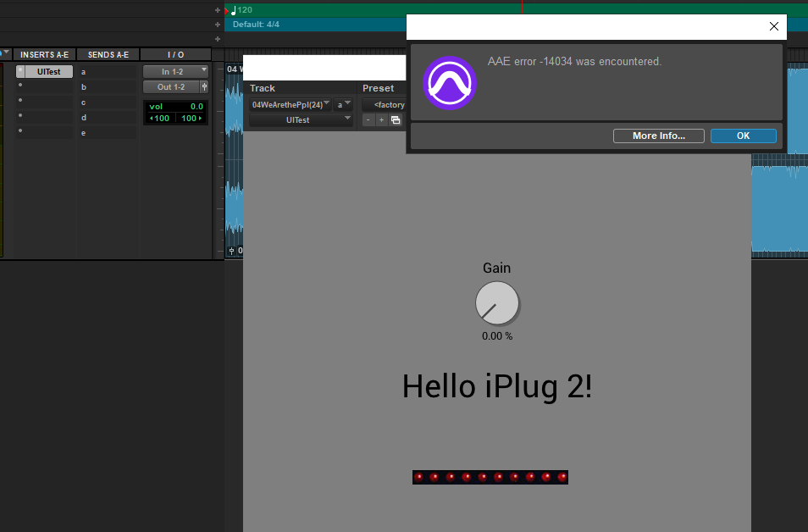The image size is (808, 532).
Task: Click the output path selector icon beside Out 1-2
Action: [x=205, y=86]
